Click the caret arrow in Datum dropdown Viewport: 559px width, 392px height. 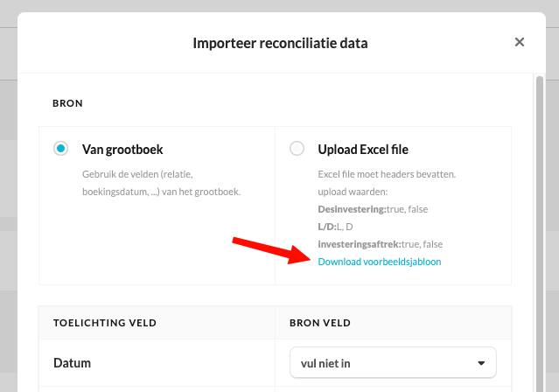[x=481, y=362]
